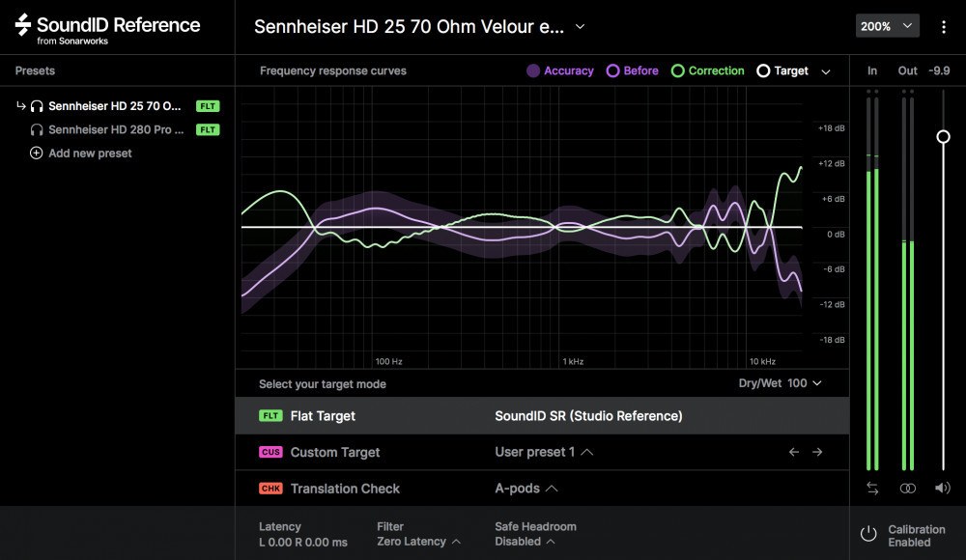Expand the curve legend options chevron
This screenshot has height=560, width=966.
click(x=826, y=71)
